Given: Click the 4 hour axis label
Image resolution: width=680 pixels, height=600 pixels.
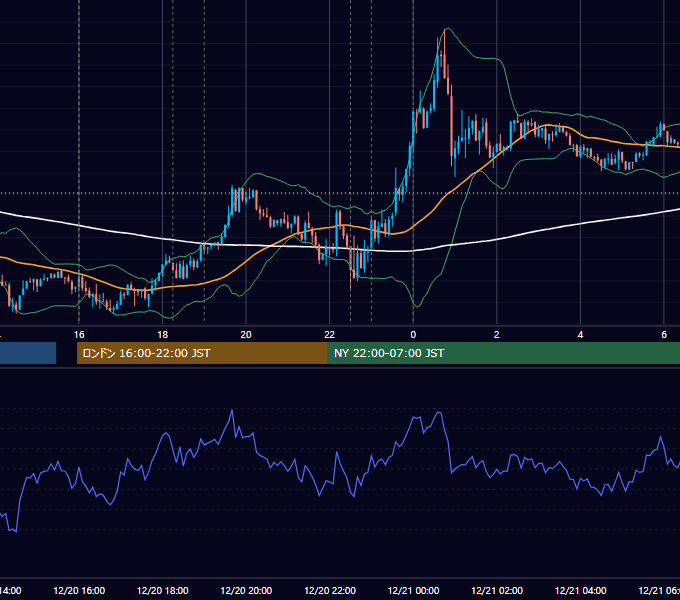Looking at the screenshot, I should point(580,335).
